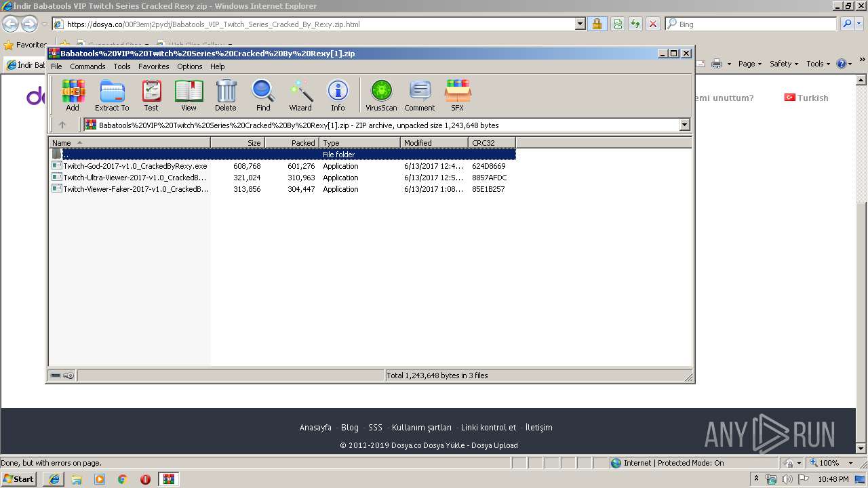
Task: Sort files by the Name column header
Action: click(x=130, y=142)
